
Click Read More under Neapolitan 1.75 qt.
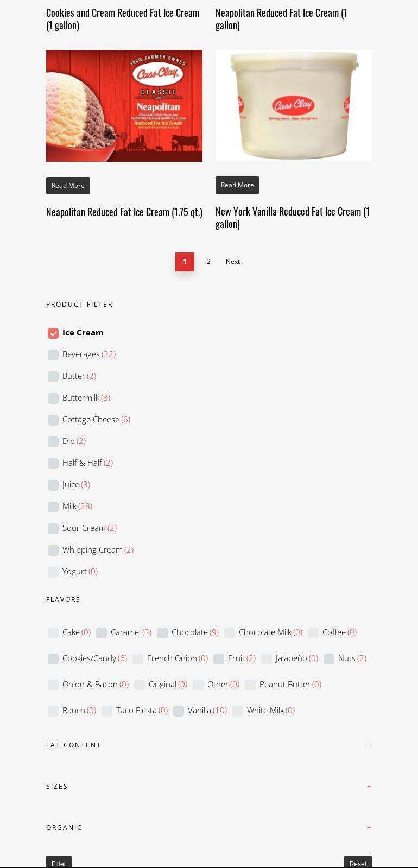[x=68, y=186]
